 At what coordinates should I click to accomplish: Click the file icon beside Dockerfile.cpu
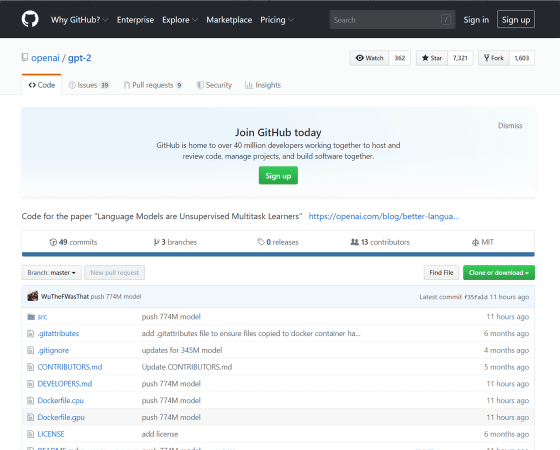pos(31,401)
